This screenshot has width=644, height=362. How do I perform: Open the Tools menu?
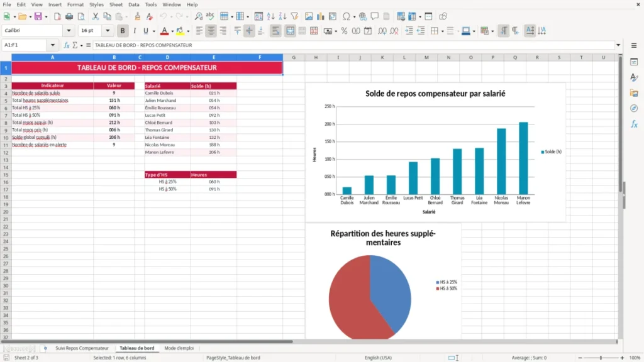coord(151,4)
